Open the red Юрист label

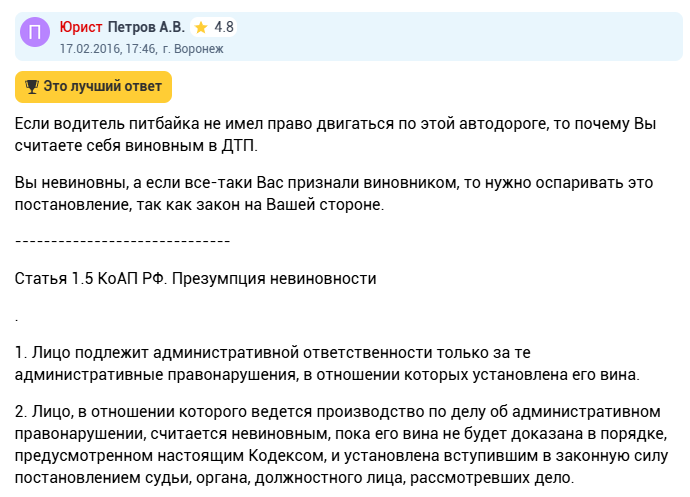click(x=80, y=27)
